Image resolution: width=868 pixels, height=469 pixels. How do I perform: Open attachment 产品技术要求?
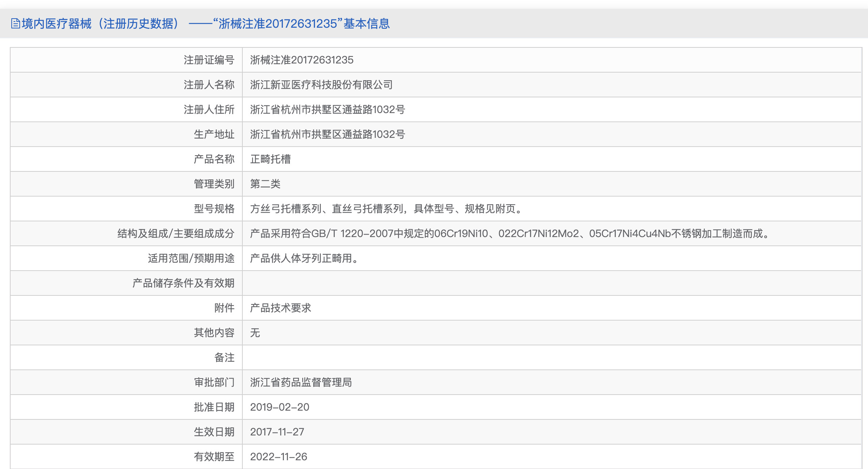(x=281, y=308)
